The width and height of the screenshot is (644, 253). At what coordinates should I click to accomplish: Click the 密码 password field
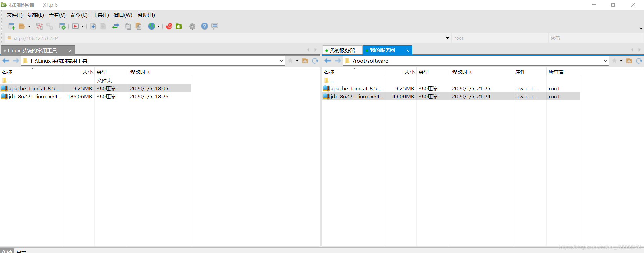pos(595,38)
